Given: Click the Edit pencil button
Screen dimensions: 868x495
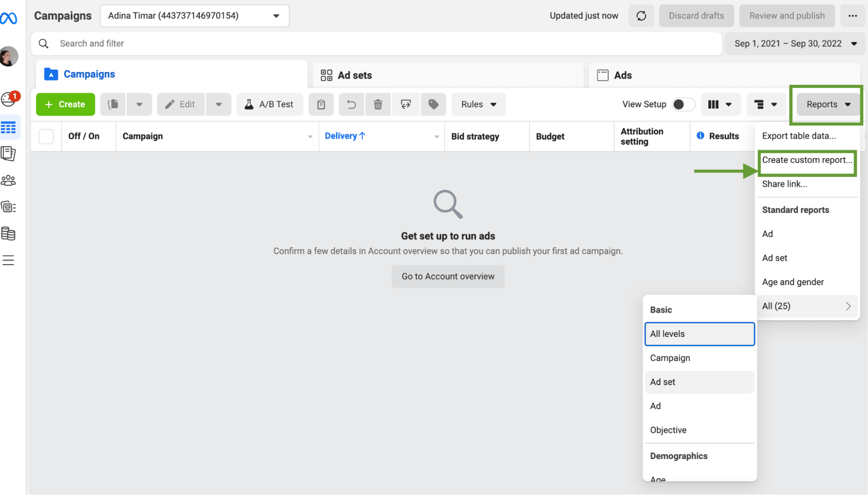Looking at the screenshot, I should tap(181, 104).
